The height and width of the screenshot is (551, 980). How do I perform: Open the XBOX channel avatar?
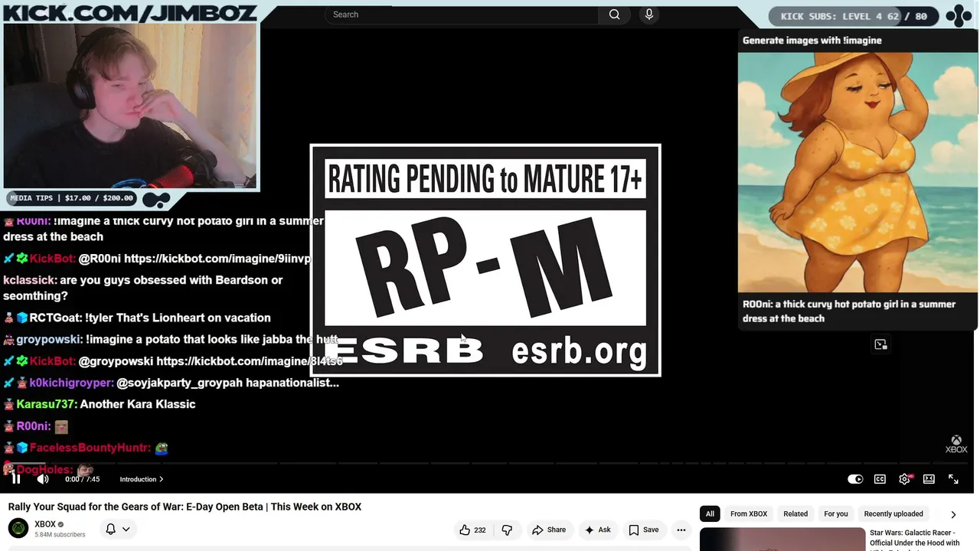pyautogui.click(x=18, y=528)
